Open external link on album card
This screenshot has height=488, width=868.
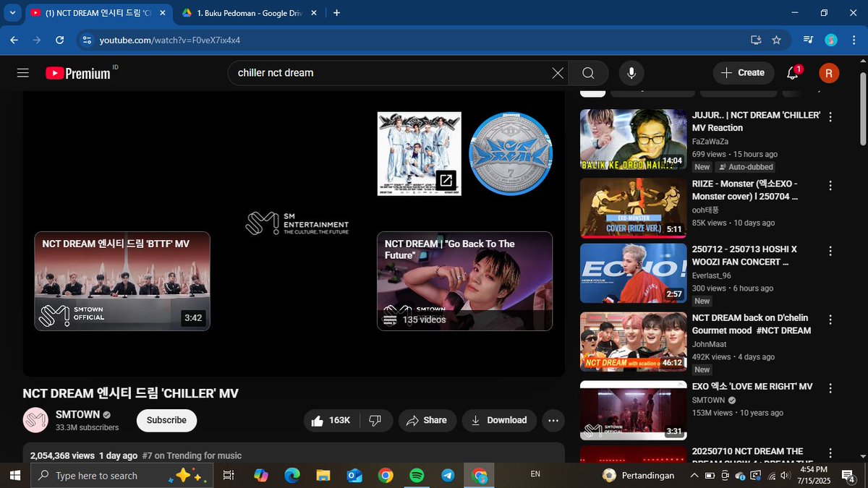446,180
